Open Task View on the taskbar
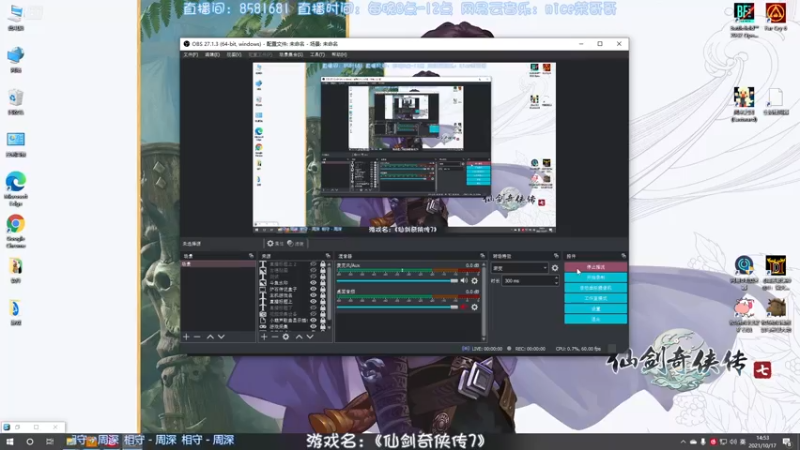This screenshot has width=800, height=450. coord(49,441)
